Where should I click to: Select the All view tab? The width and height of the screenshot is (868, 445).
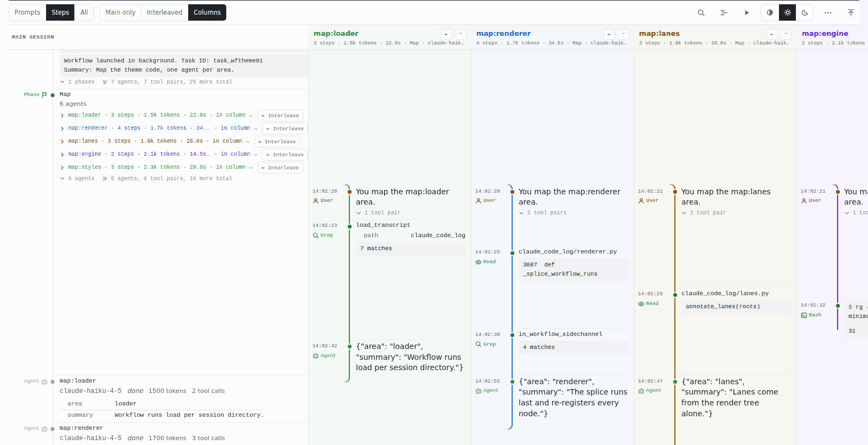84,12
